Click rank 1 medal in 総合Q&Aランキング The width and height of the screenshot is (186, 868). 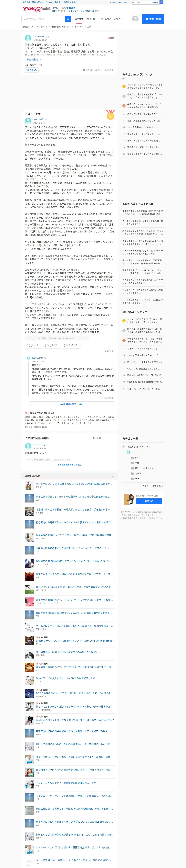coord(124,321)
